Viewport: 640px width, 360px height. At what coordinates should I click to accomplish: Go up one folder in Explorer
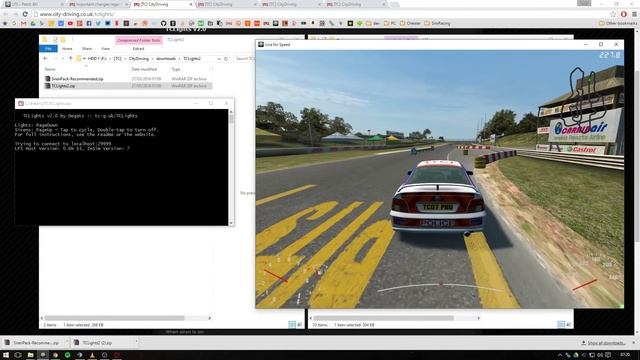[x=70, y=59]
